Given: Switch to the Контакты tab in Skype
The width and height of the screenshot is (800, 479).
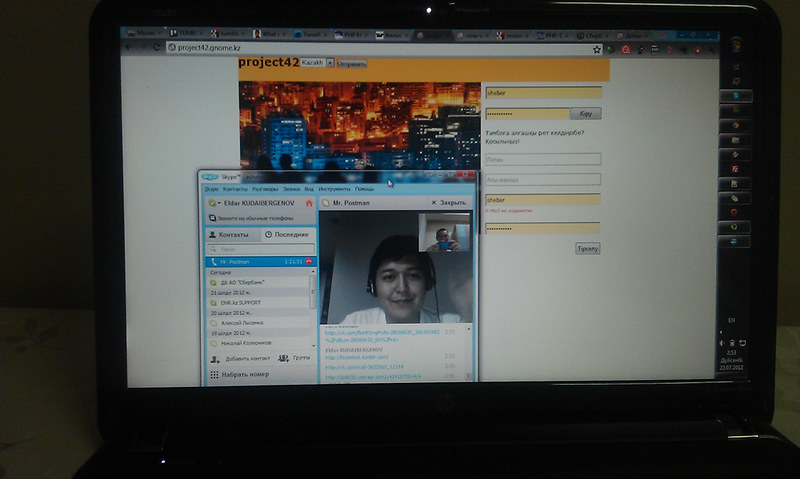Looking at the screenshot, I should 233,235.
